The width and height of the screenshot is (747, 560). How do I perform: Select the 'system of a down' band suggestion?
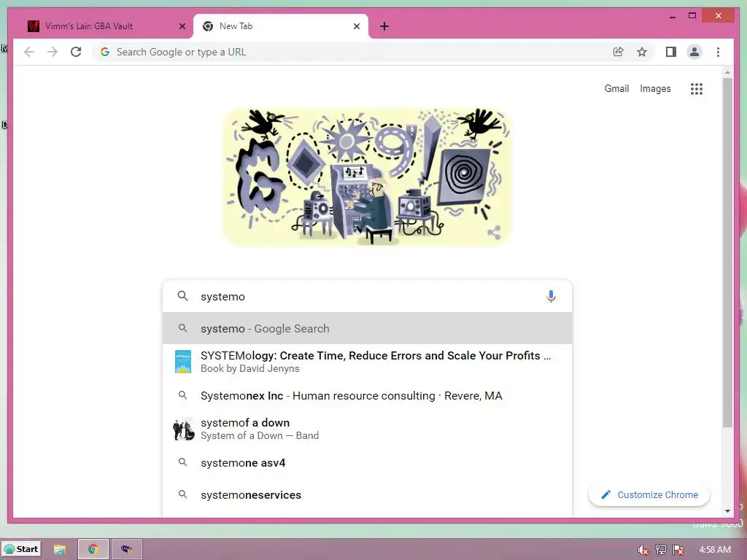click(367, 429)
